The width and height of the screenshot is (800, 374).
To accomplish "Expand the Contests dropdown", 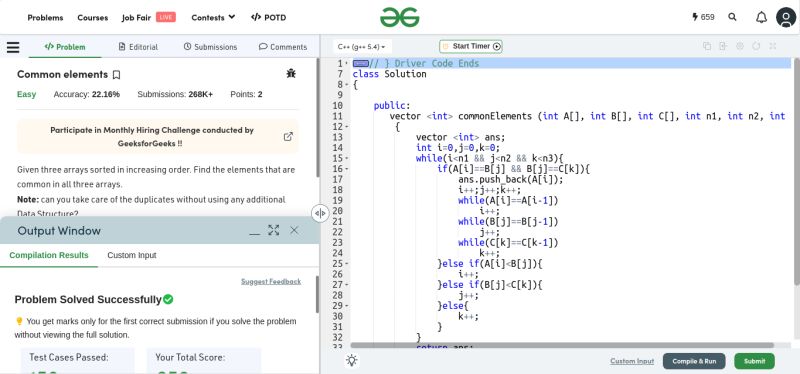I will click(213, 17).
